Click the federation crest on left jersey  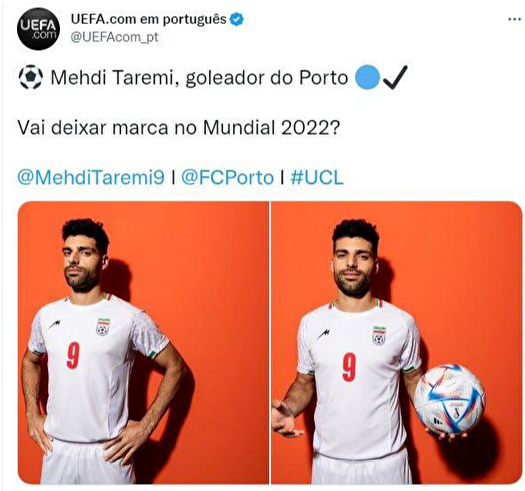pos(103,327)
